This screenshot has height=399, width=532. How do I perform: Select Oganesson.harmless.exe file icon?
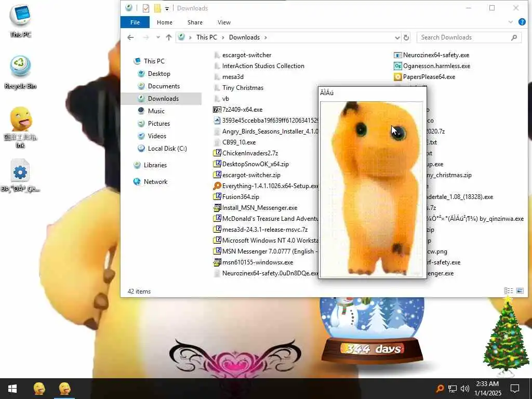(397, 66)
